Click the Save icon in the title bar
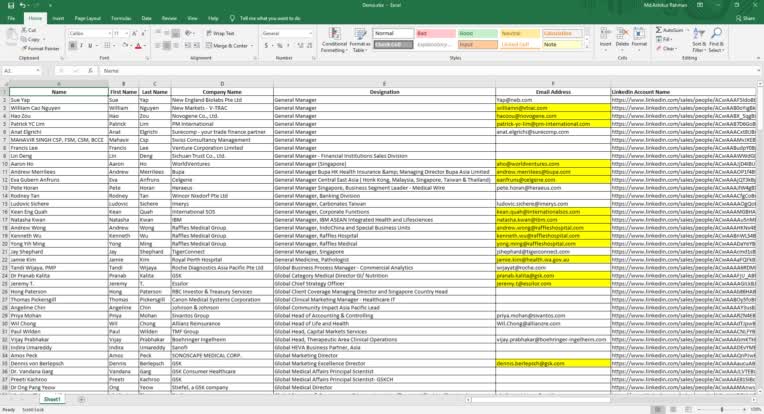 [x=11, y=5]
